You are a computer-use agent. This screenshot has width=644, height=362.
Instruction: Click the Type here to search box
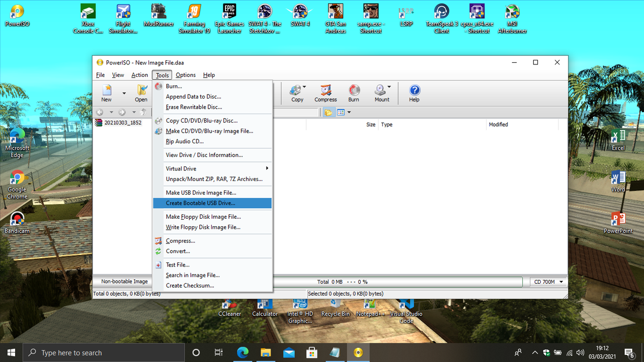104,352
